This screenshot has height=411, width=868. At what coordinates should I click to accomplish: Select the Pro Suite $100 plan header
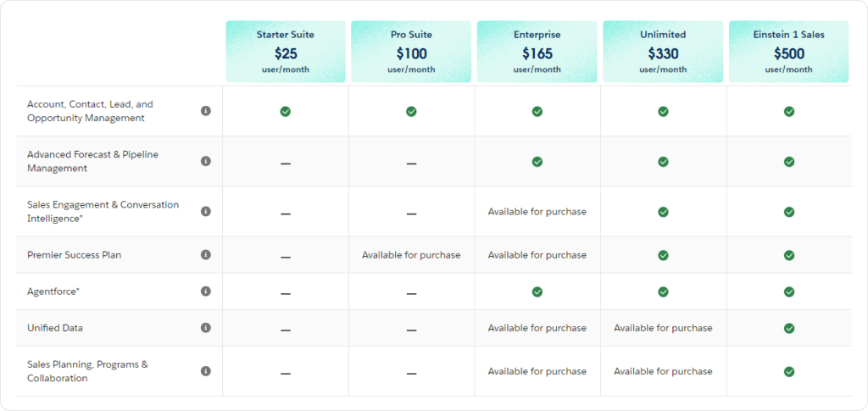411,52
